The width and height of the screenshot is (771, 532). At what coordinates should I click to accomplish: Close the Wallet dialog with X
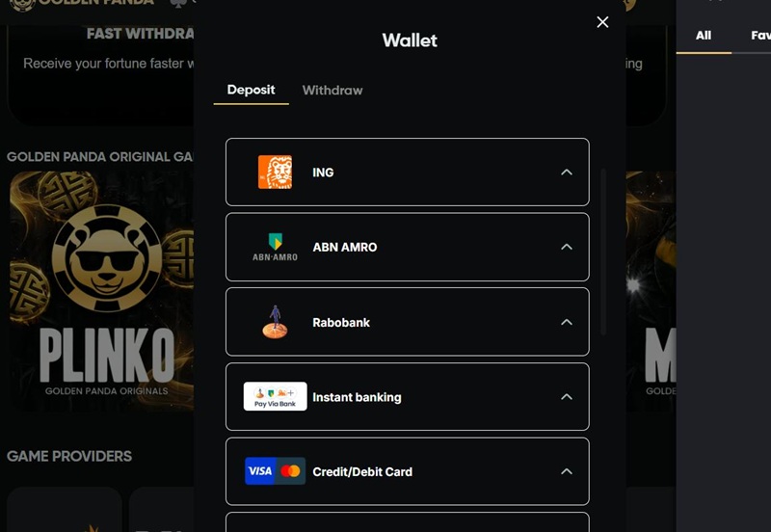602,22
